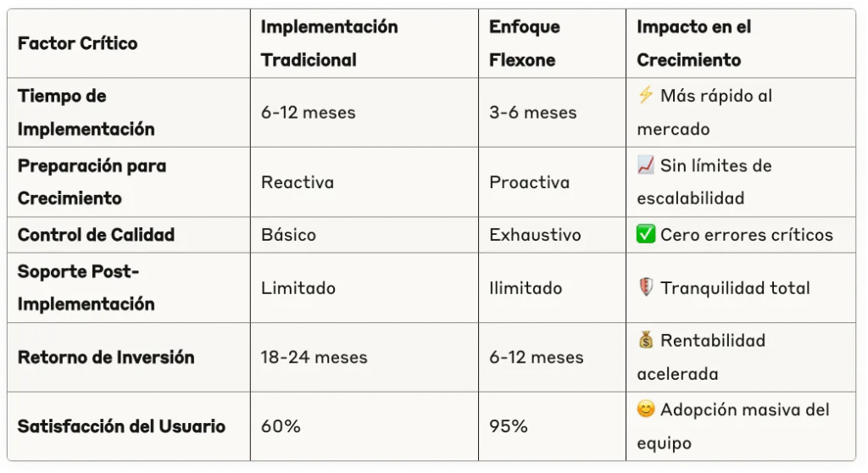
Task: Click the money bag emoji icon
Action: point(645,340)
